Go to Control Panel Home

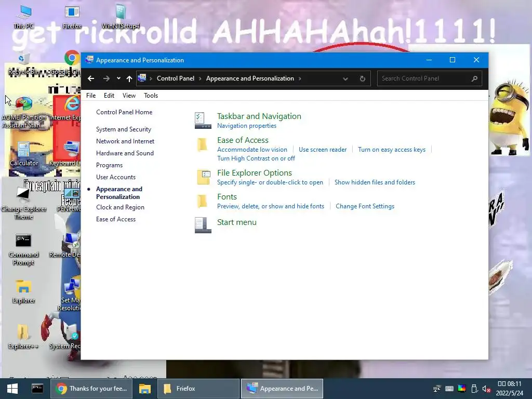point(124,112)
